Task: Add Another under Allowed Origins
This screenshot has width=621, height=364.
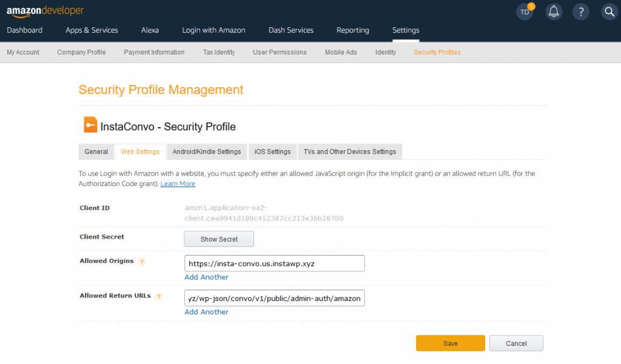Action: click(x=206, y=277)
